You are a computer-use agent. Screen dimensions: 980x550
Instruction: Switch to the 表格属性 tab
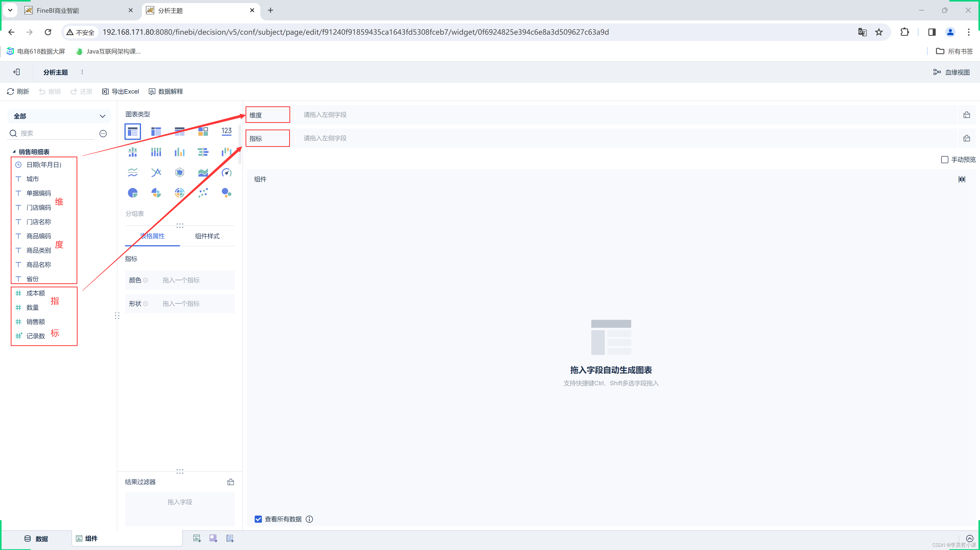[152, 236]
